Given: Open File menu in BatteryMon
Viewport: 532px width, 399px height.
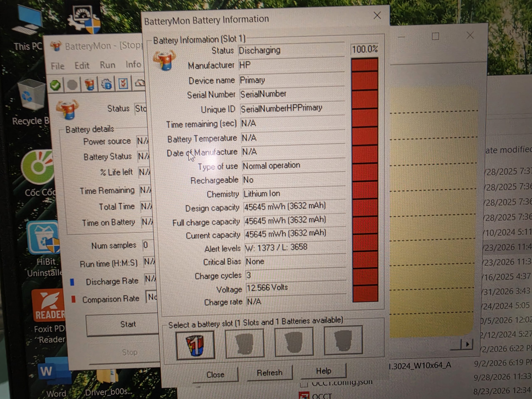Looking at the screenshot, I should [x=58, y=66].
